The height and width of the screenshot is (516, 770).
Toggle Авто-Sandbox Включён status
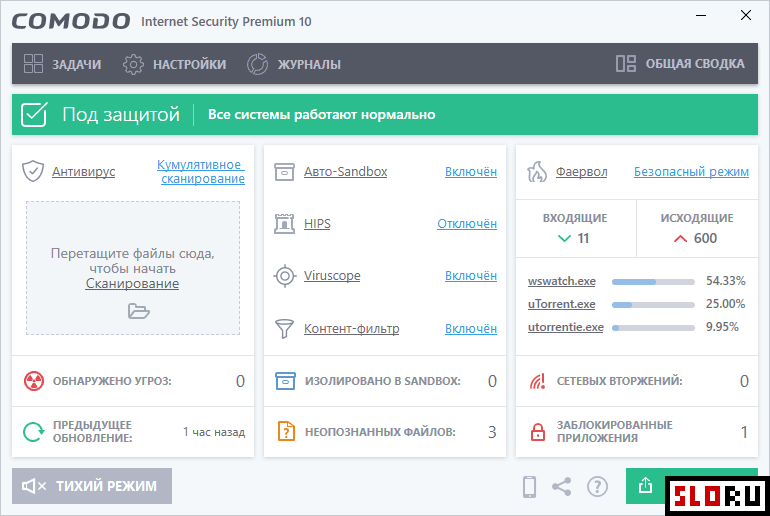tap(471, 171)
